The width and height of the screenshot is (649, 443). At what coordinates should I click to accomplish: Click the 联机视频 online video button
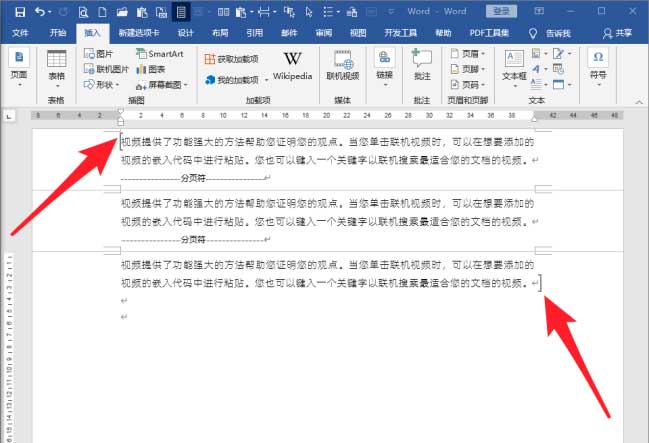pyautogui.click(x=343, y=65)
